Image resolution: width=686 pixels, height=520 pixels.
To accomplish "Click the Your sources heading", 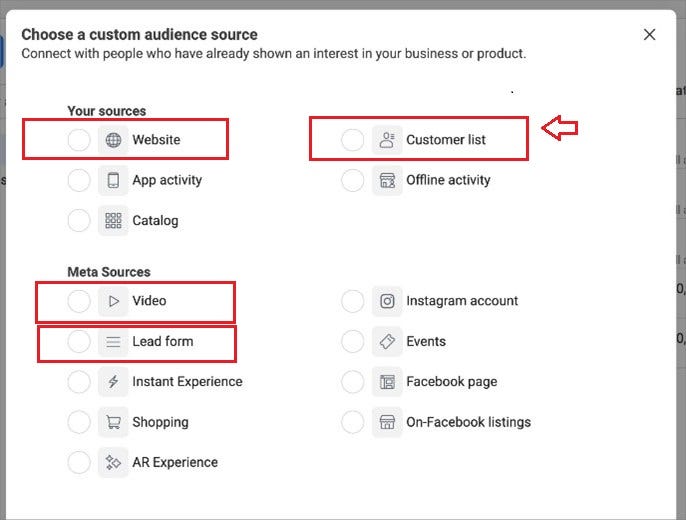I will [x=107, y=111].
